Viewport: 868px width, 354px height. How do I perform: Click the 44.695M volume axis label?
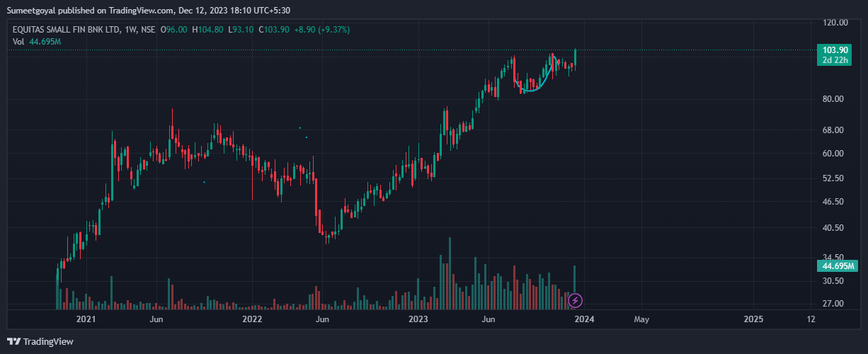[835, 266]
